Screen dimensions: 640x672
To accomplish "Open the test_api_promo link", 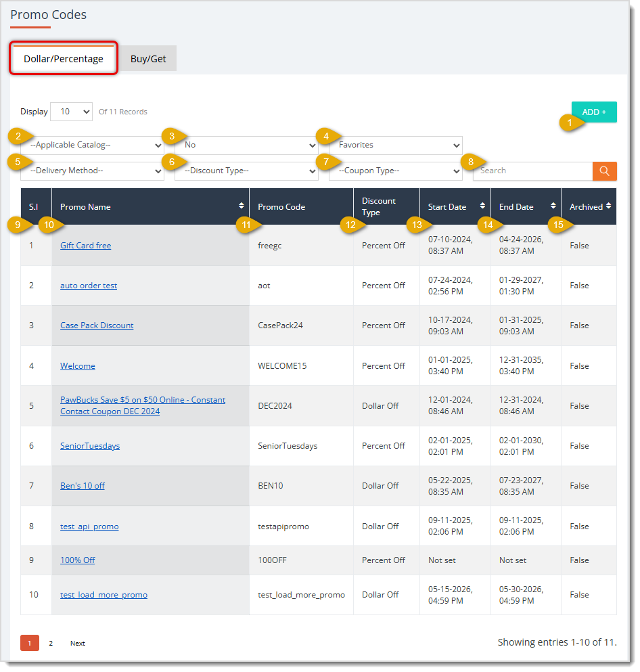I will [x=89, y=527].
